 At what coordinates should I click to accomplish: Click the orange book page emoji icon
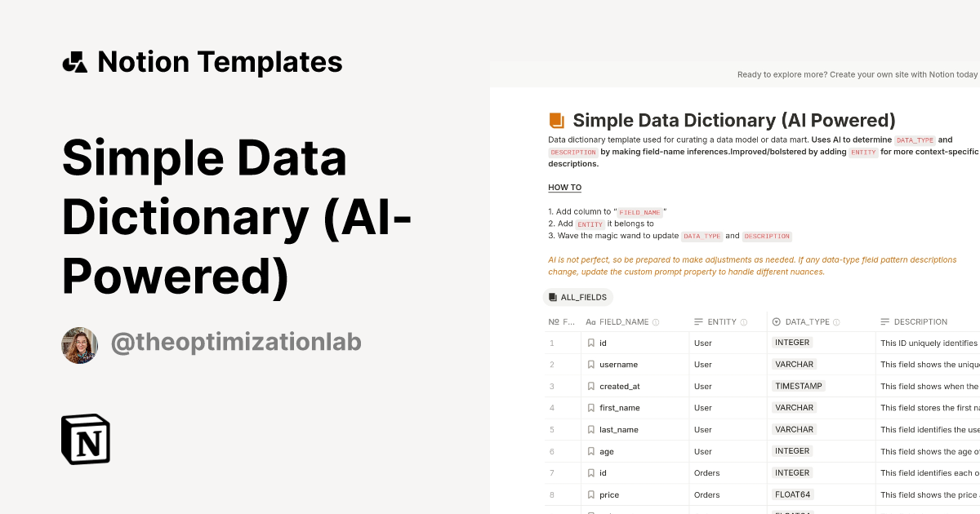[557, 119]
